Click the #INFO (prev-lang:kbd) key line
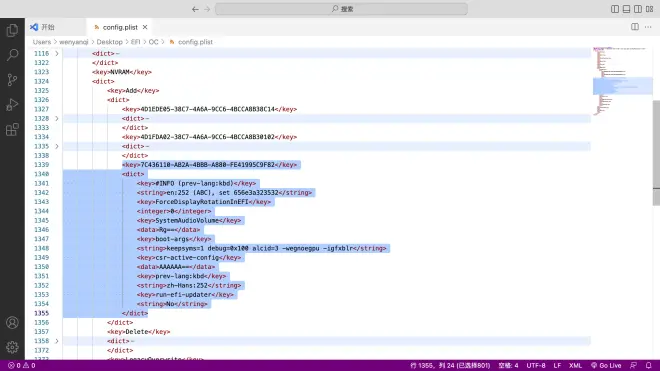This screenshot has height=371, width=660. [x=196, y=183]
